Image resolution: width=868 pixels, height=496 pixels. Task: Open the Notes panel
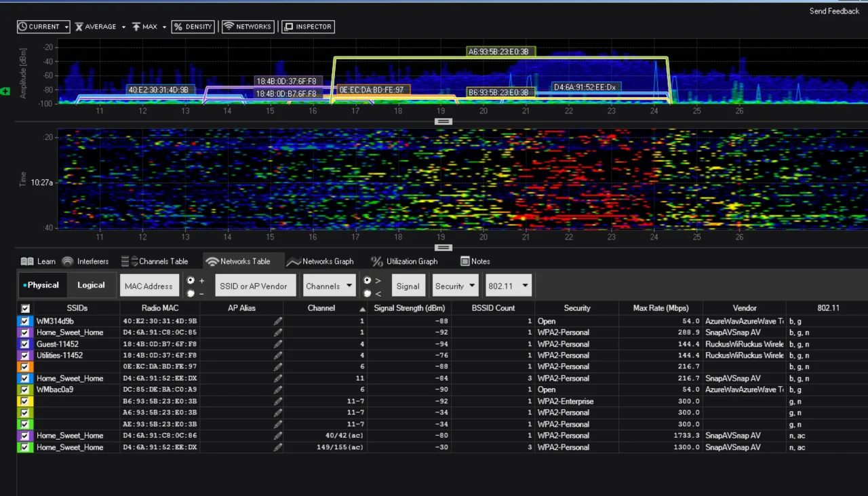point(475,261)
